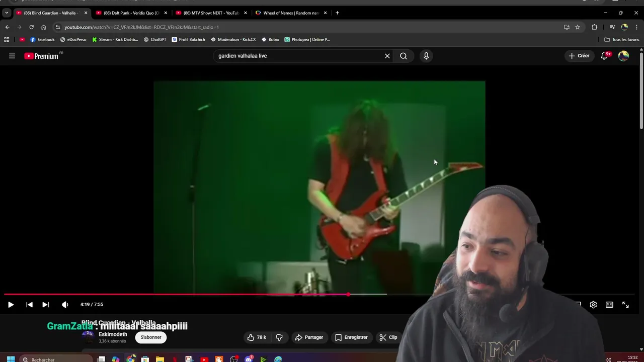Switch to Wheel of Names tab
The image size is (644, 362).
pos(291,13)
